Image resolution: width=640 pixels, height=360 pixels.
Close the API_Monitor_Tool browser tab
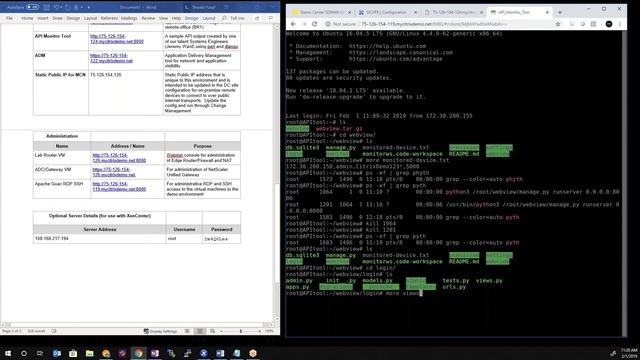point(547,12)
